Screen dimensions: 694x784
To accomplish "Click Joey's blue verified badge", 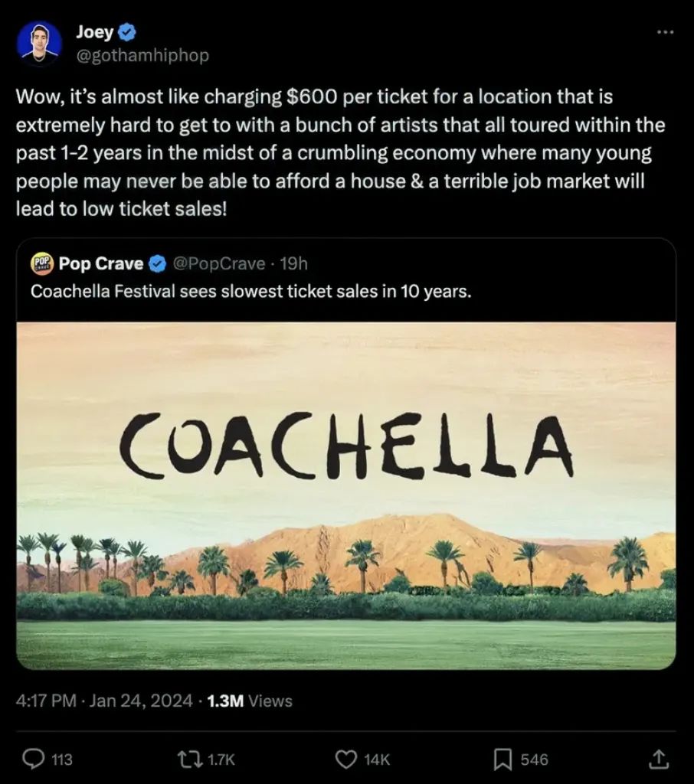I will click(x=128, y=33).
